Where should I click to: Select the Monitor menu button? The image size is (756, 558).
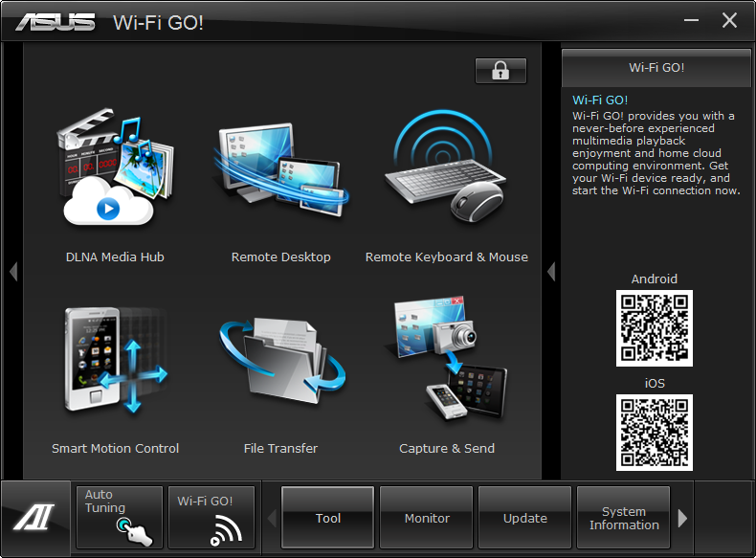click(x=426, y=518)
